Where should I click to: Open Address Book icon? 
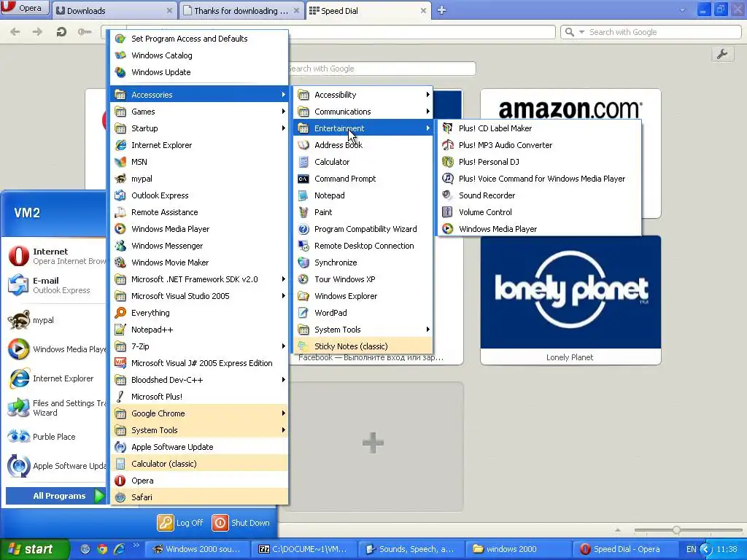[303, 145]
